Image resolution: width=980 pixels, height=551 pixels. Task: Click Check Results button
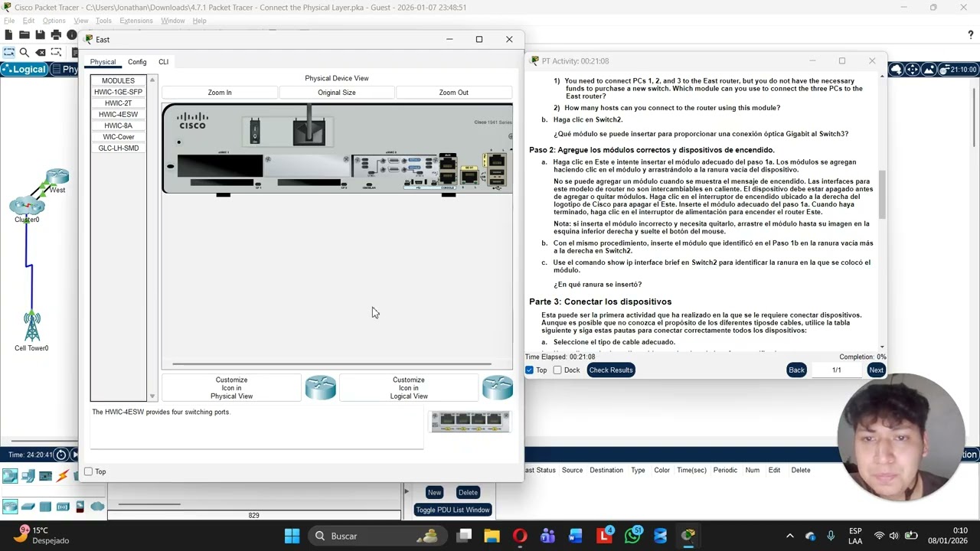tap(611, 370)
